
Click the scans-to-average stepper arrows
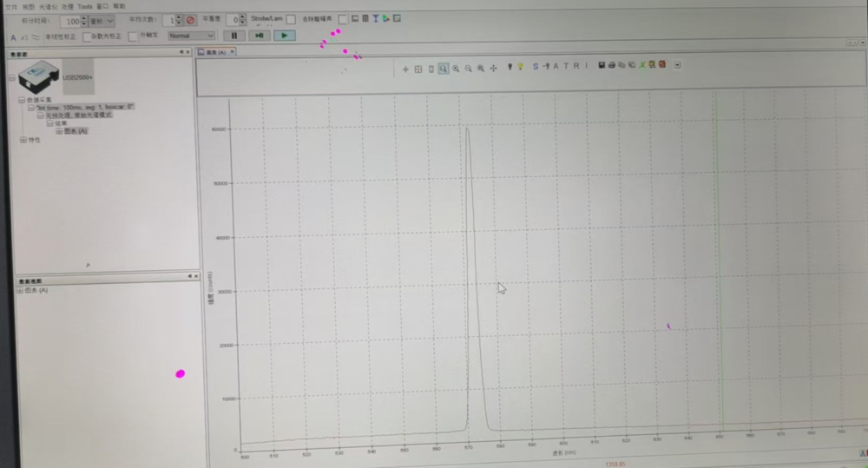[178, 21]
